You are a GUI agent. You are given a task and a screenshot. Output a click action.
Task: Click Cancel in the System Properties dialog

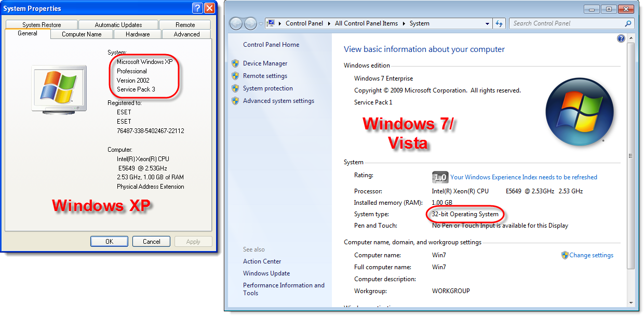tap(152, 242)
